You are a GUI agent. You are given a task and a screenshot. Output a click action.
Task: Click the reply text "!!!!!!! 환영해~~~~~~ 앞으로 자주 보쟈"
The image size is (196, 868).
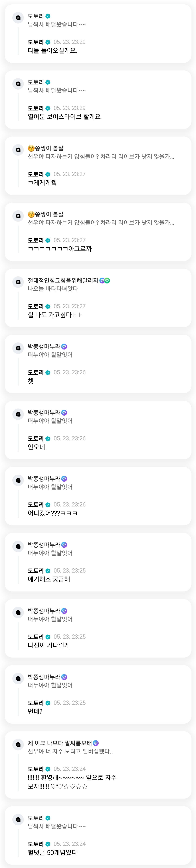(72, 782)
